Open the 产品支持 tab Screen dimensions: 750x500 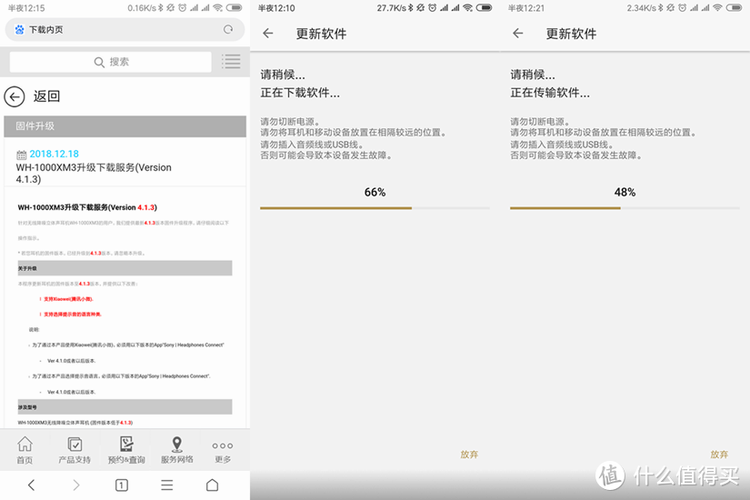click(75, 450)
